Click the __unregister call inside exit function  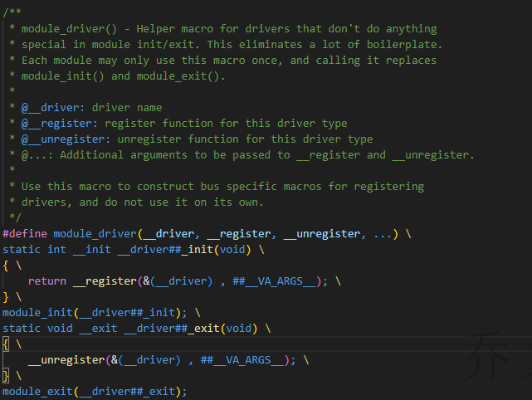66,359
